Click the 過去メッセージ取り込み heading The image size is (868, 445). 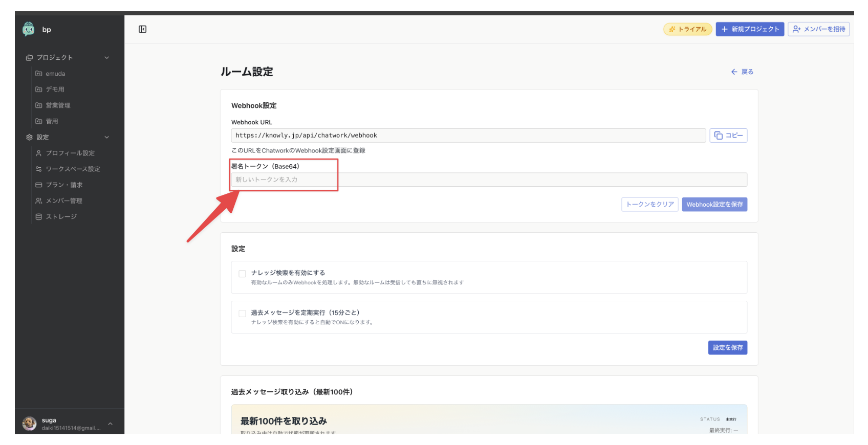pyautogui.click(x=292, y=392)
